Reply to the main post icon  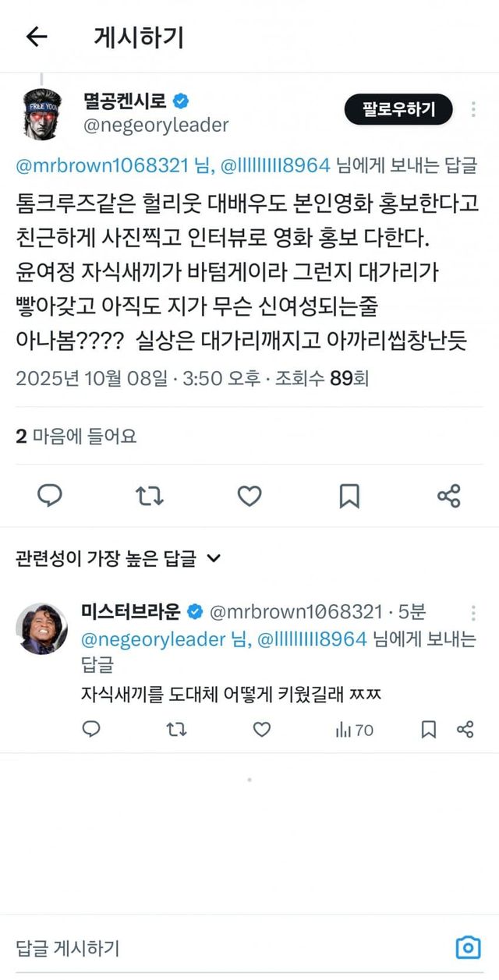point(50,496)
